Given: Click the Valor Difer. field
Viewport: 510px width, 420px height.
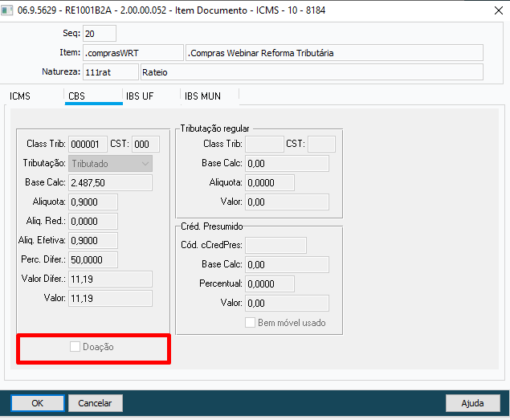Looking at the screenshot, I should tap(110, 279).
